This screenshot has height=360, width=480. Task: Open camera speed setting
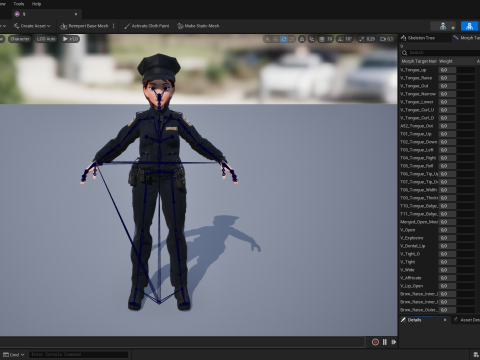coord(387,39)
